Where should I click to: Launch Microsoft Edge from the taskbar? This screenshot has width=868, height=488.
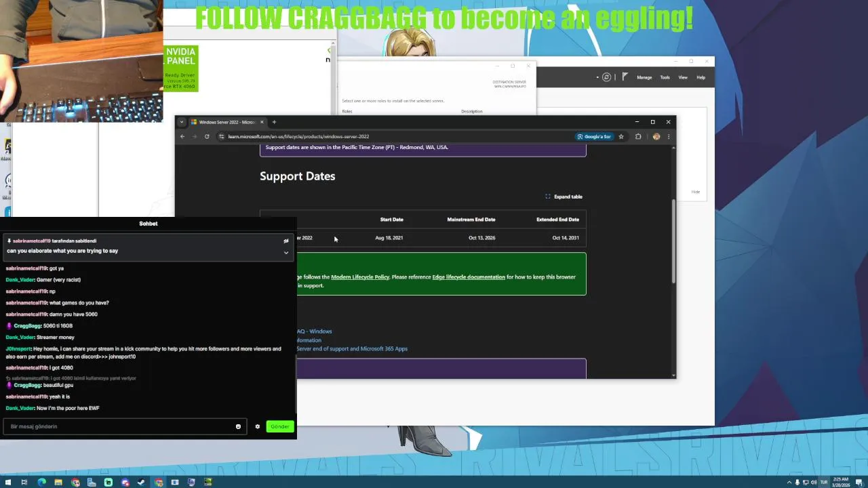coord(41,483)
